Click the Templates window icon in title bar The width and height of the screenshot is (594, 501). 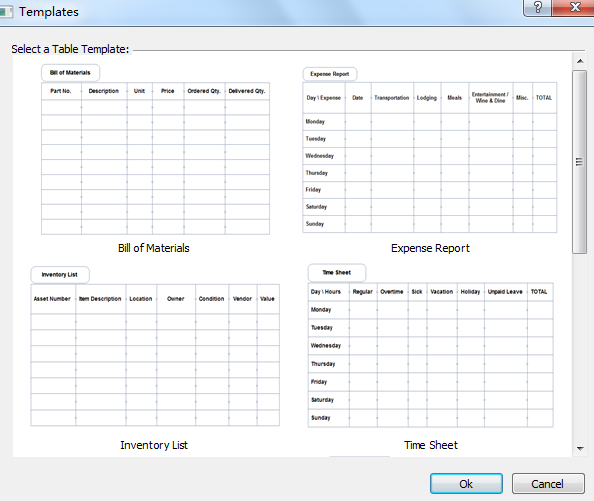point(6,12)
